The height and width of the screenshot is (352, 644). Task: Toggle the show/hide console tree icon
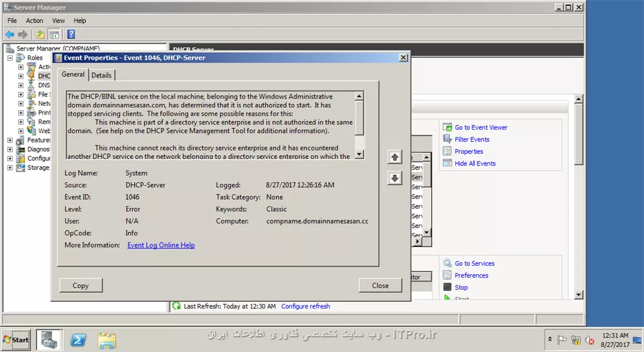tap(54, 35)
